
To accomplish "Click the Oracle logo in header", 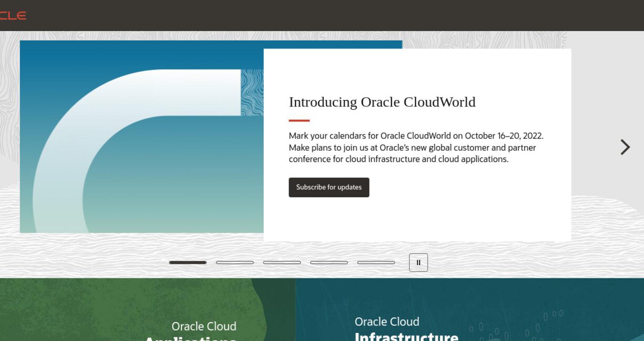I will click(13, 16).
